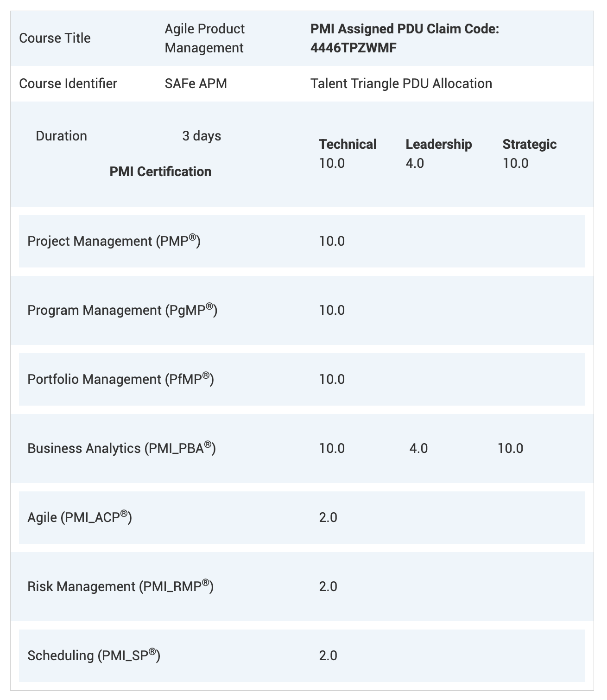Click the Technical column header
This screenshot has height=700, width=607.
348,144
